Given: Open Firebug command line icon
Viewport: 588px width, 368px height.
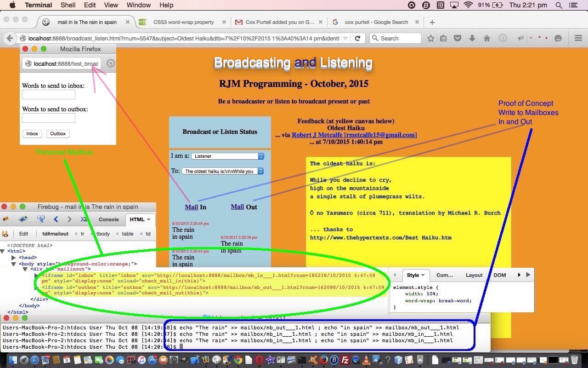Looking at the screenshot, I should coord(84,219).
